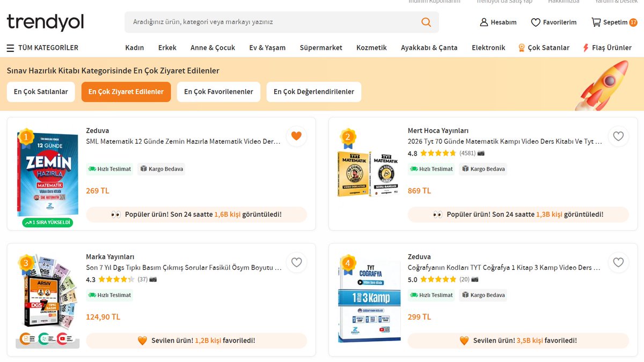Select the En Çok Değerlendirilenler tab
Viewport: 644px width, 362px height.
click(x=314, y=92)
